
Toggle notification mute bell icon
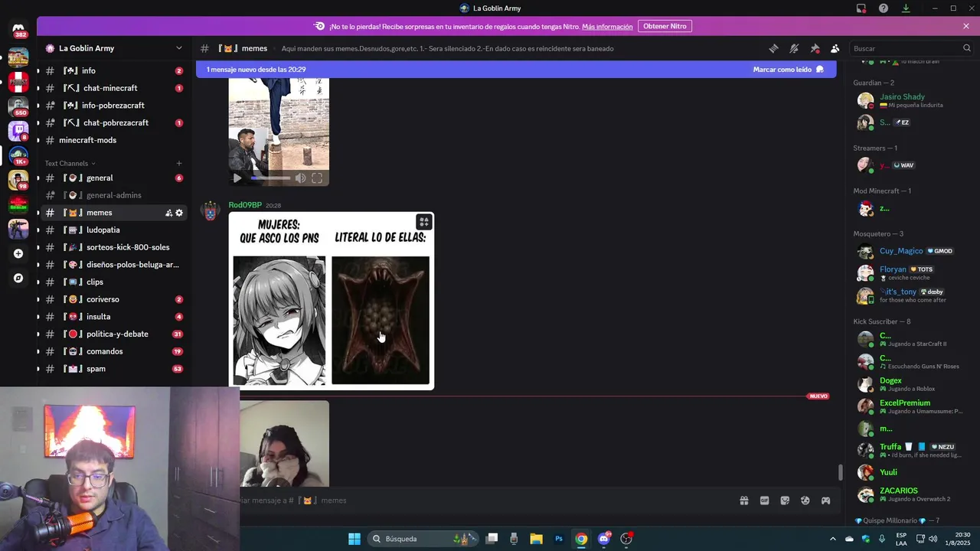tap(794, 48)
